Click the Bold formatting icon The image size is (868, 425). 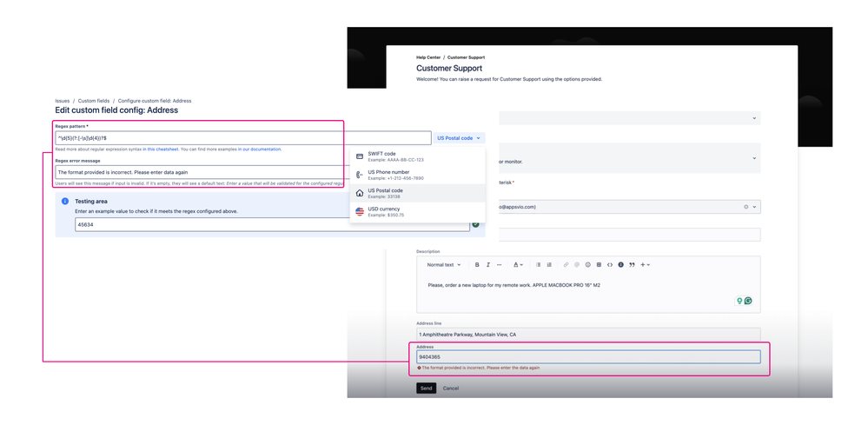[x=477, y=265]
